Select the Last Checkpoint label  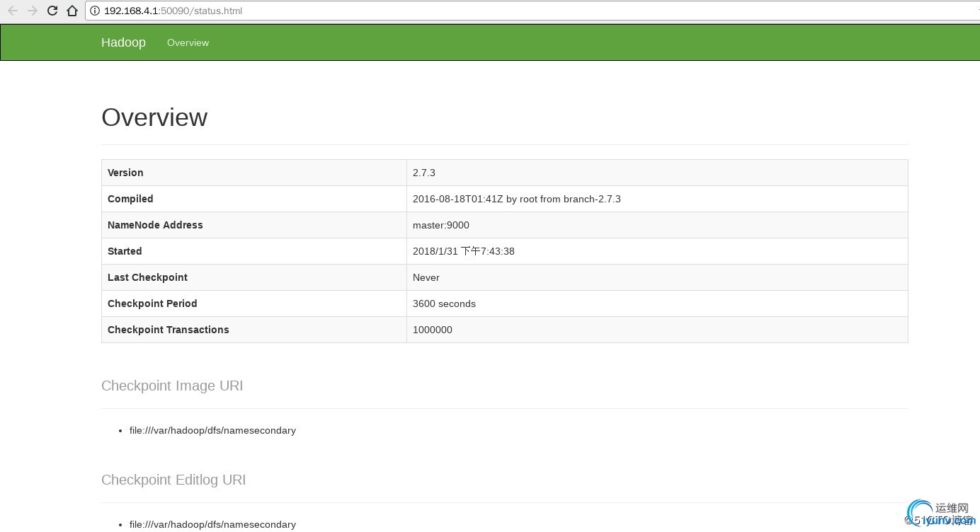pyautogui.click(x=147, y=277)
